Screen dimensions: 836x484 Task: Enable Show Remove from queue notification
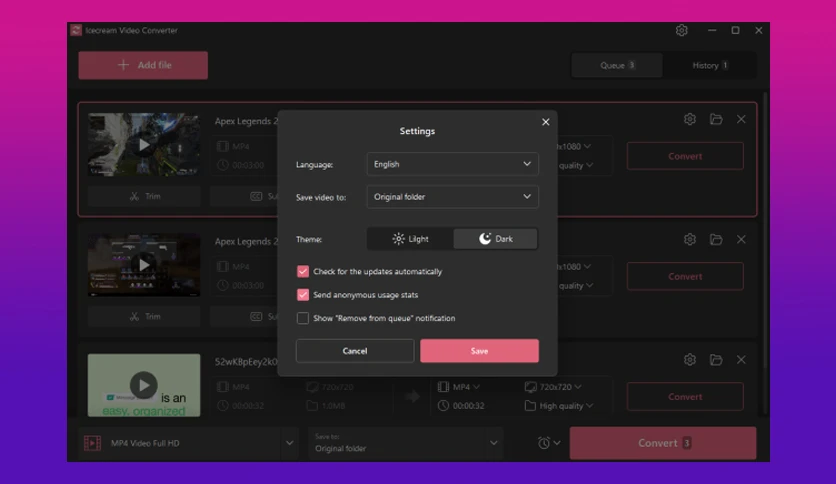(302, 318)
